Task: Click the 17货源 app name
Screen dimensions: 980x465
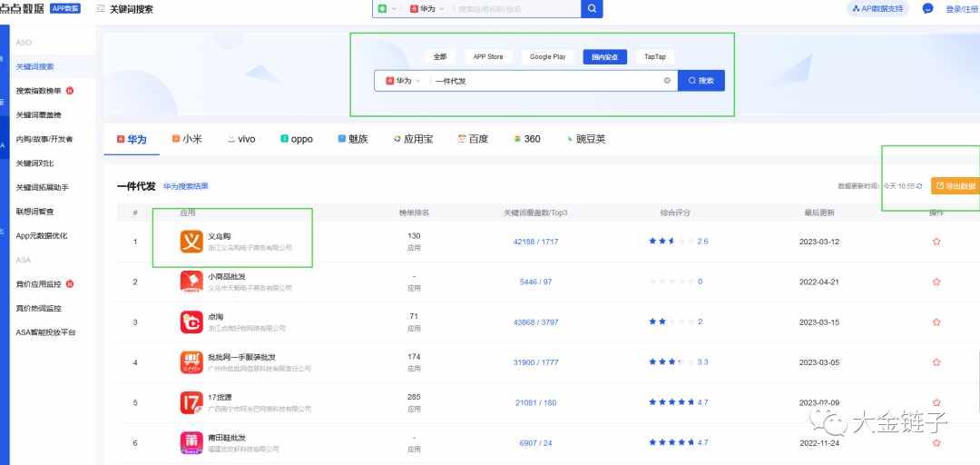Action: pyautogui.click(x=220, y=398)
